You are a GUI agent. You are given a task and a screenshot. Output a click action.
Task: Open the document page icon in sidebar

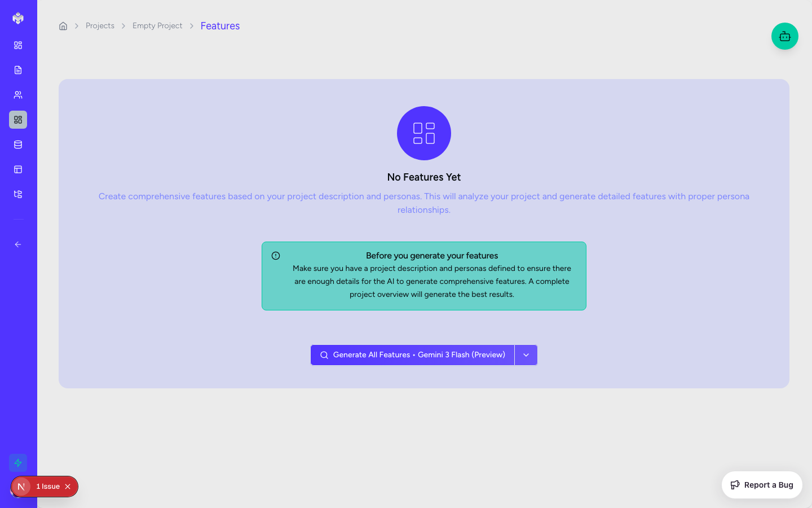point(18,70)
